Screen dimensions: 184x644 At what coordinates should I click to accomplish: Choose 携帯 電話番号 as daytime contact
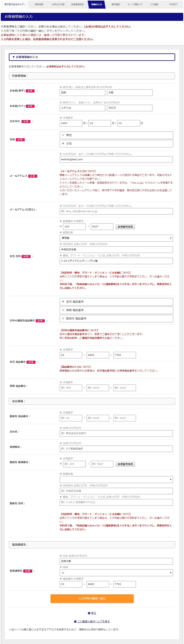click(63, 310)
